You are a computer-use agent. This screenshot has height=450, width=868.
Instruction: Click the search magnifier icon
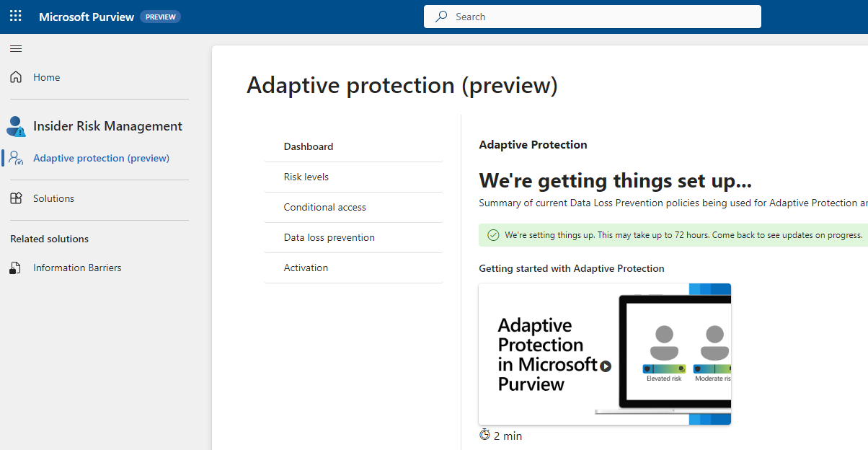point(441,17)
